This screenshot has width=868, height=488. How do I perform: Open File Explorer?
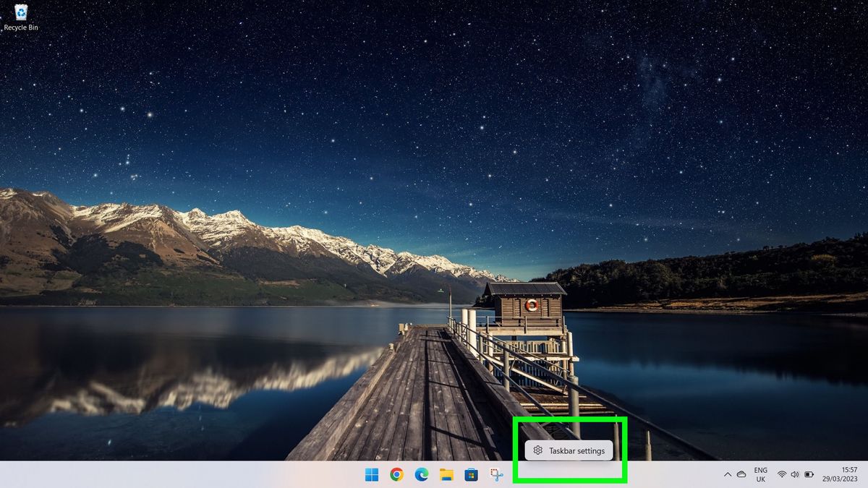click(x=447, y=475)
